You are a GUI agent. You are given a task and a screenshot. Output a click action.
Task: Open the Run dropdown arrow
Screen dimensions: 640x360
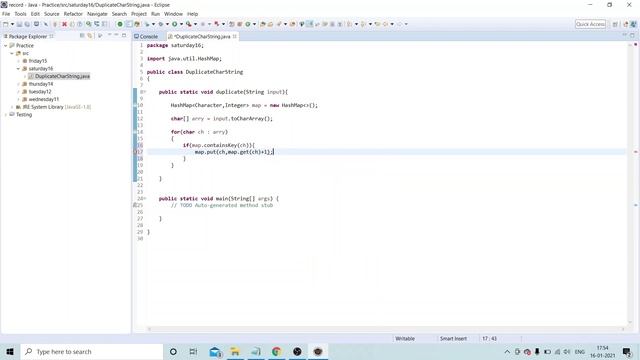coord(181,24)
